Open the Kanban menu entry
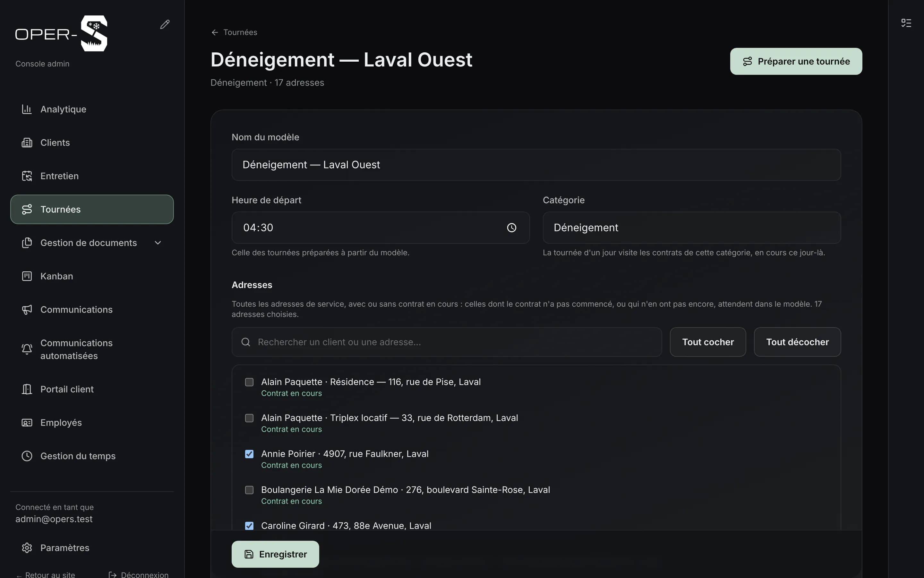 click(92, 276)
